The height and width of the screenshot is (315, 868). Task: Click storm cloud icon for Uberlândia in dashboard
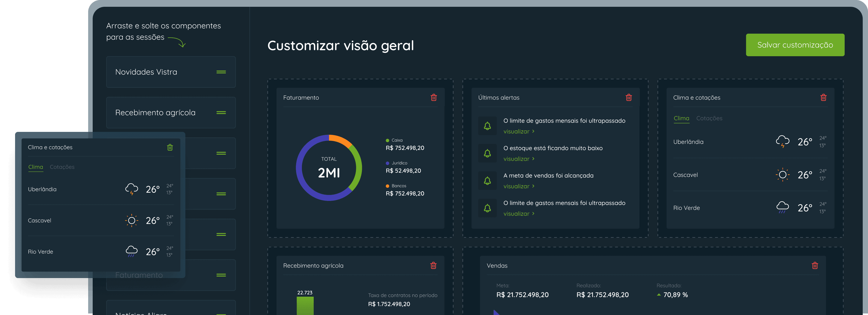782,141
